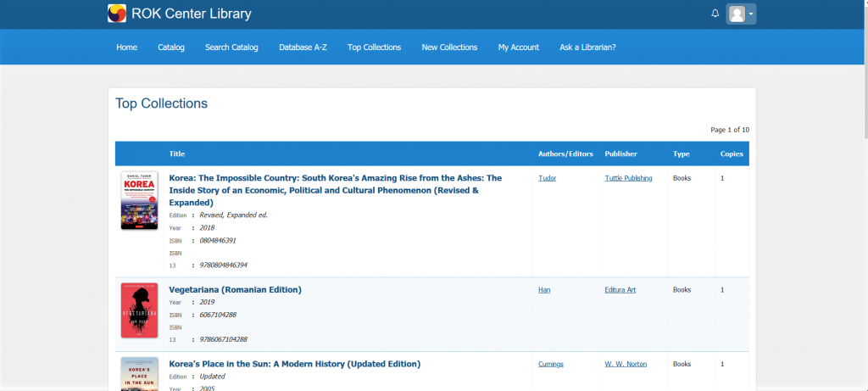
Task: Open publisher W. W. Norton
Action: pos(626,364)
